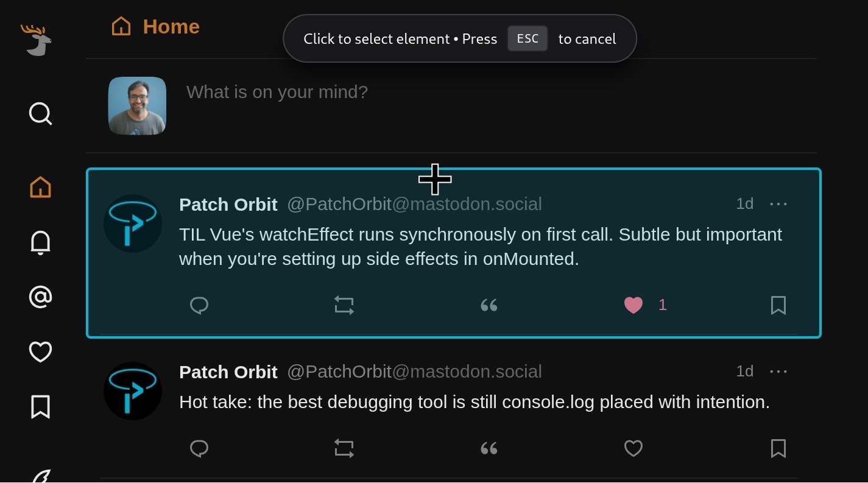
Task: View mentions via the @ icon
Action: (40, 297)
